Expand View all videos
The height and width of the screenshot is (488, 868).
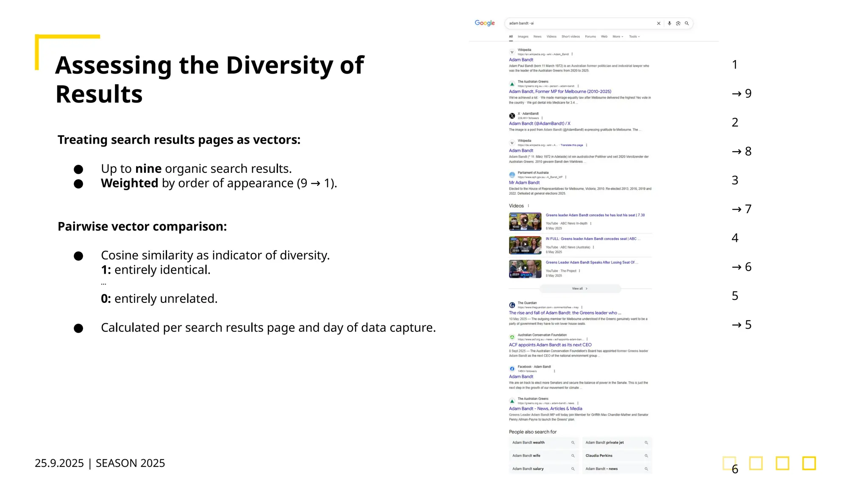[580, 288]
